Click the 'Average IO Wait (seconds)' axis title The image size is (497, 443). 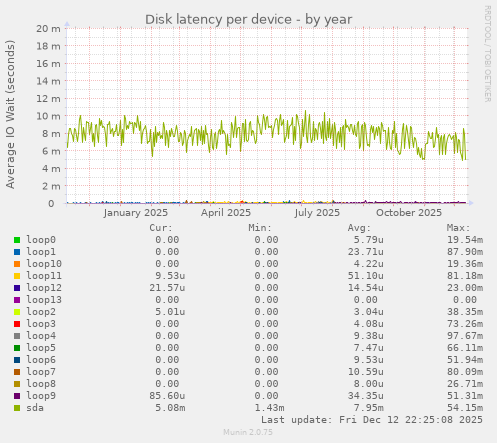[10, 114]
